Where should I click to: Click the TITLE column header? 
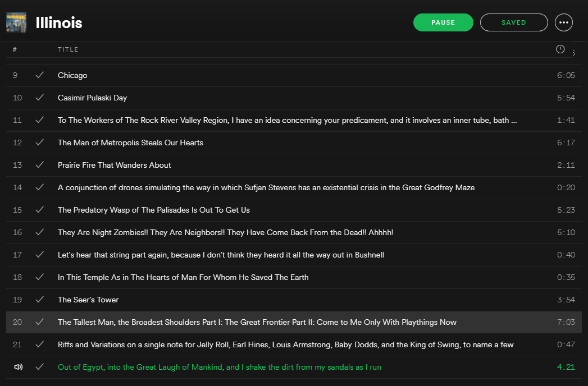click(x=68, y=49)
